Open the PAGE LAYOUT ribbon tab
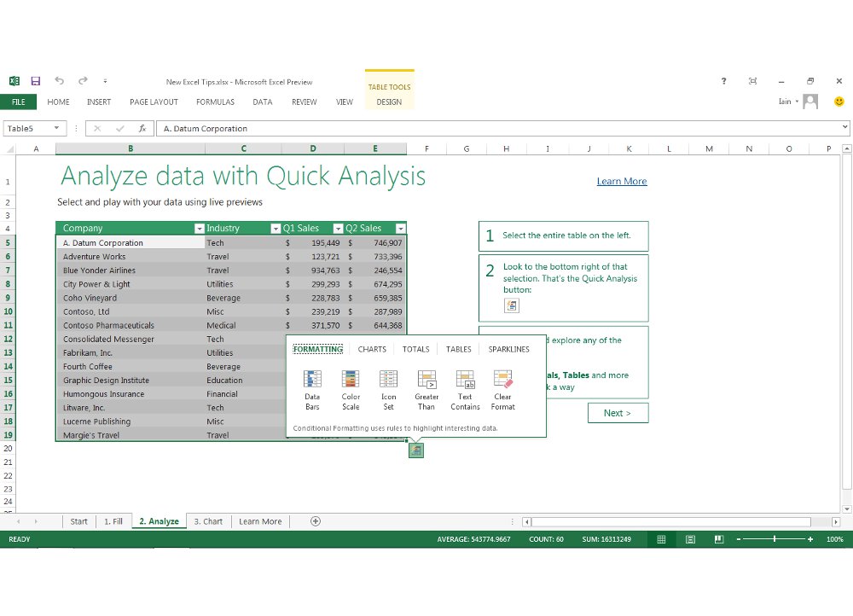Viewport: 853px width, 616px height. pyautogui.click(x=154, y=102)
